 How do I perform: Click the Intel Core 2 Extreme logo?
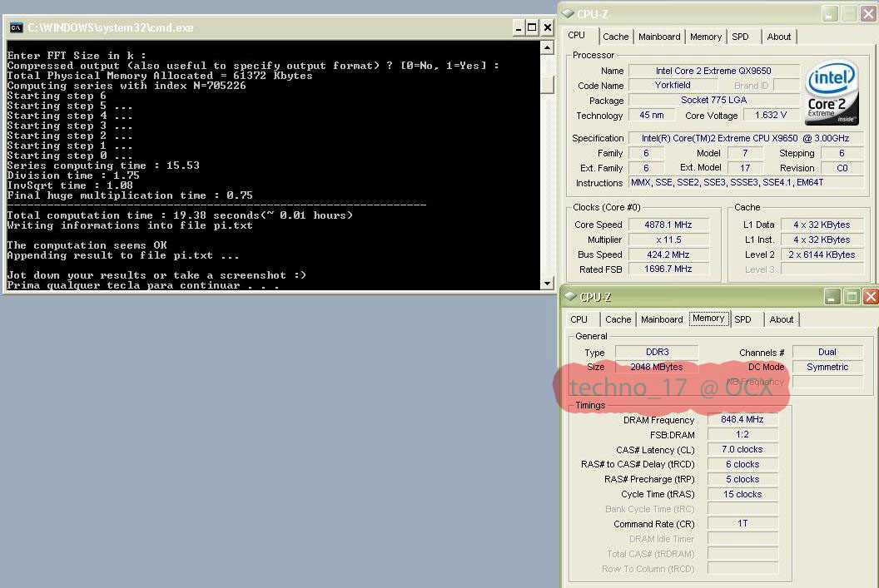pos(832,92)
